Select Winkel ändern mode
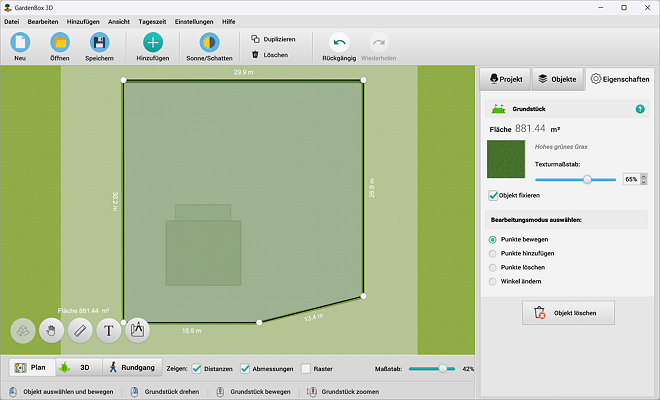This screenshot has height=400, width=660. pyautogui.click(x=492, y=281)
